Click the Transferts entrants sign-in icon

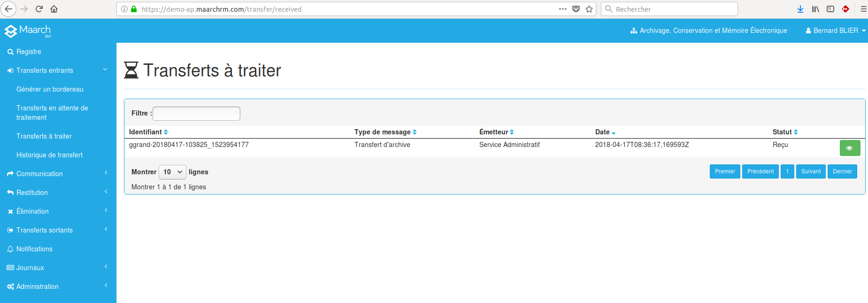point(10,70)
